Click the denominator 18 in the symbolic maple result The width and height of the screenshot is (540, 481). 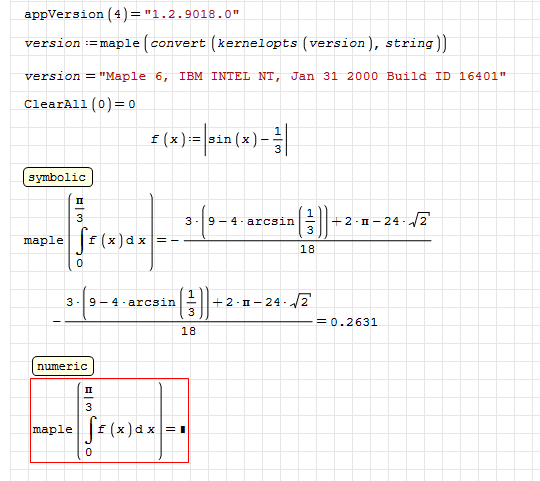307,249
